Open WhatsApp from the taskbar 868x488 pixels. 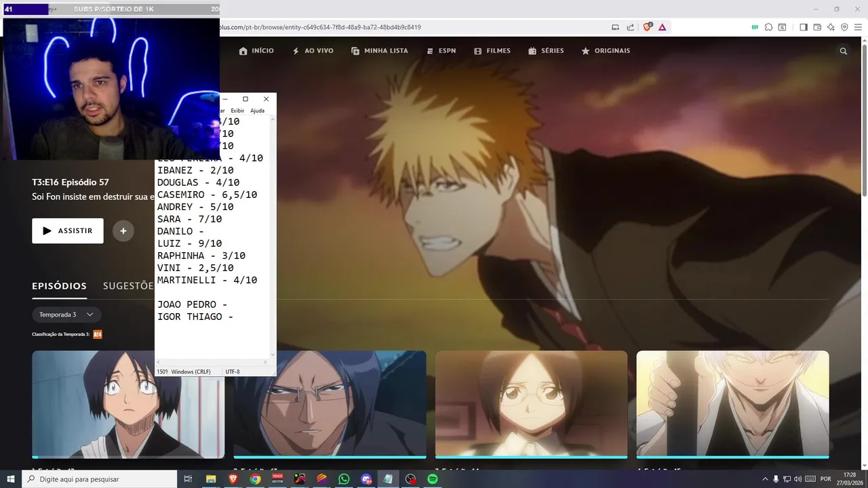click(x=344, y=479)
